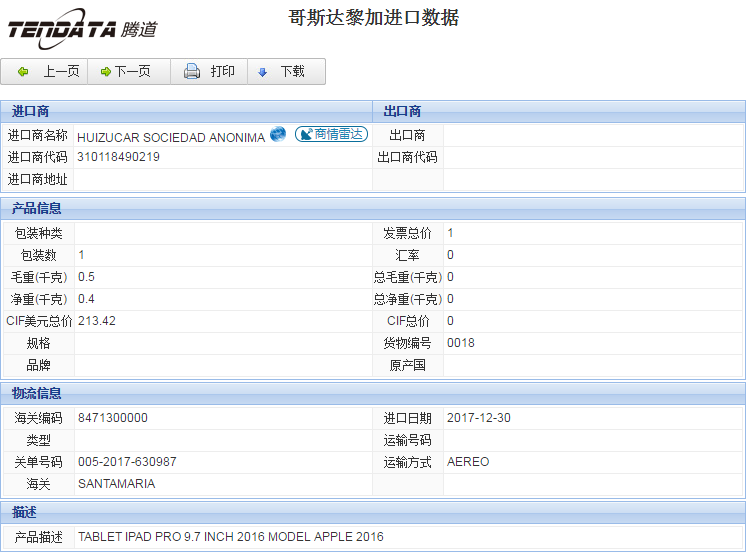This screenshot has width=746, height=558.
Task: Click the 进口商 section header
Action: 31,111
